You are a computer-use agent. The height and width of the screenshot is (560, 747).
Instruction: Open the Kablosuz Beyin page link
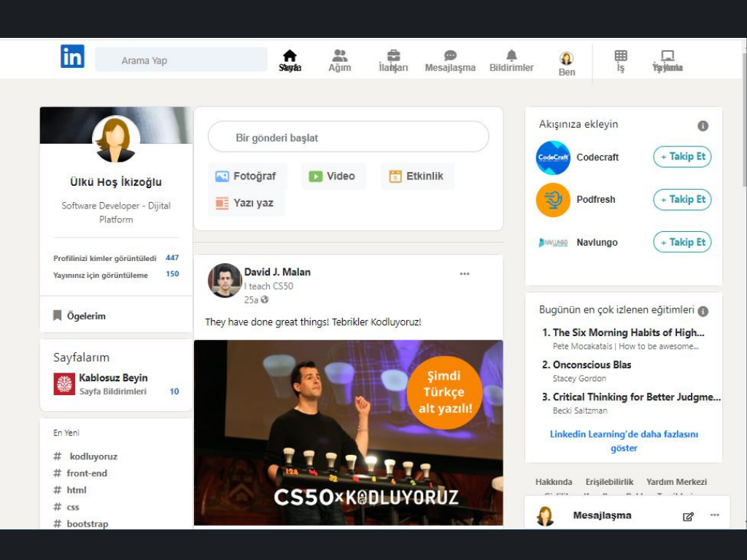click(113, 378)
